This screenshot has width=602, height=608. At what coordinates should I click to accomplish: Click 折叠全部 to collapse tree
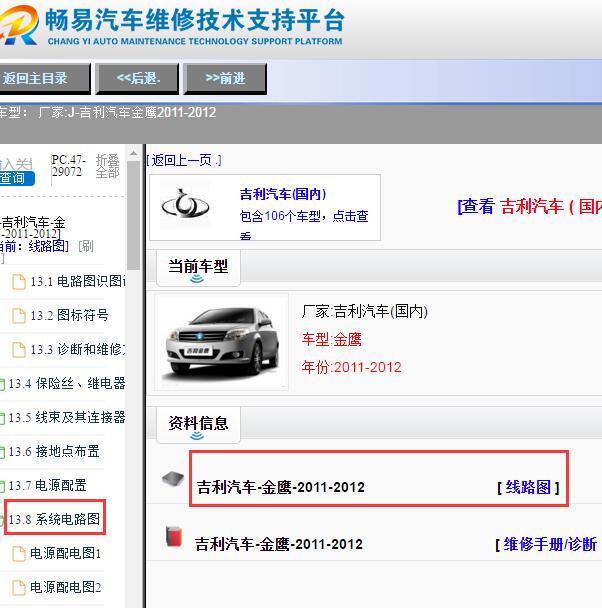tap(107, 166)
